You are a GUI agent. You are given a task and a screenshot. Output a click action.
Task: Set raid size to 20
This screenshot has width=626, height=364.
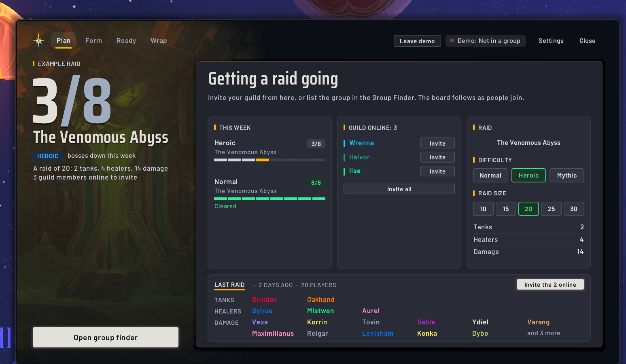pyautogui.click(x=528, y=209)
